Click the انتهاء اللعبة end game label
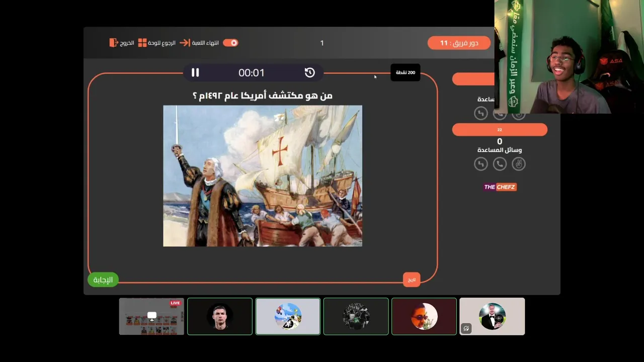 coord(205,43)
